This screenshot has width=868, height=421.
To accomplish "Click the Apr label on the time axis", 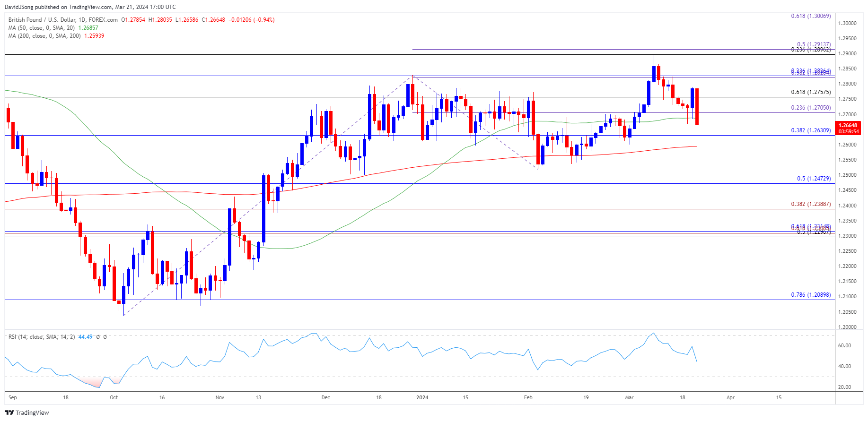I will point(730,397).
